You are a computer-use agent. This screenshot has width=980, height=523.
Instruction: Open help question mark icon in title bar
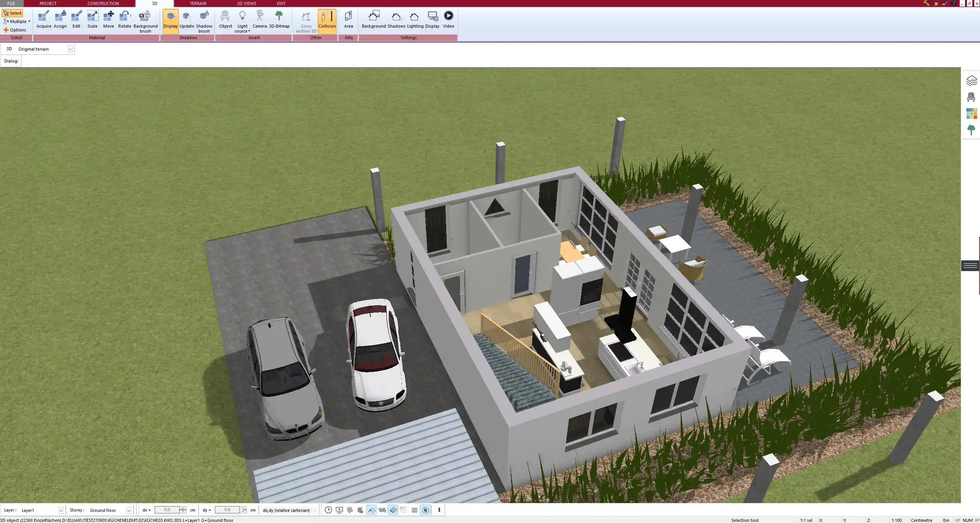point(953,3)
